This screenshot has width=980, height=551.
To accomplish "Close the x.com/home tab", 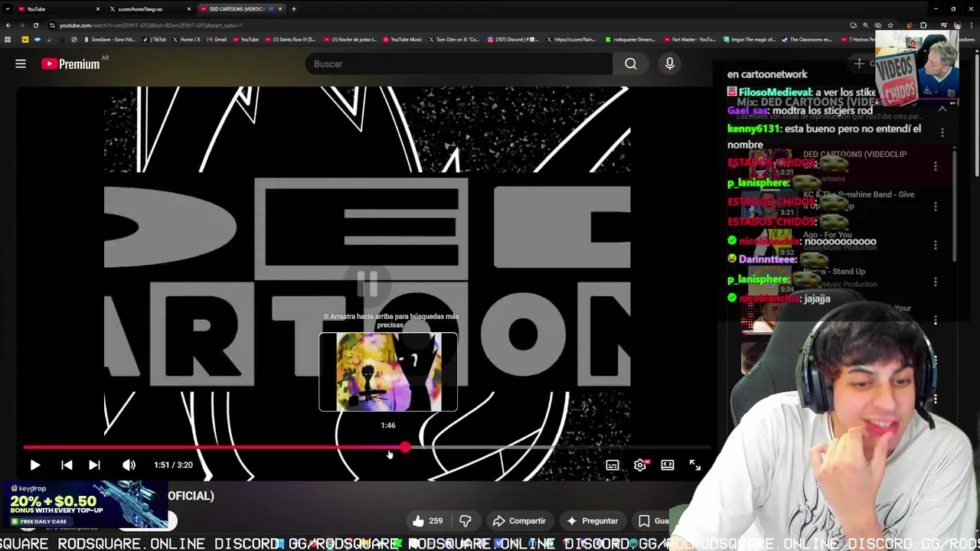I will click(x=188, y=9).
